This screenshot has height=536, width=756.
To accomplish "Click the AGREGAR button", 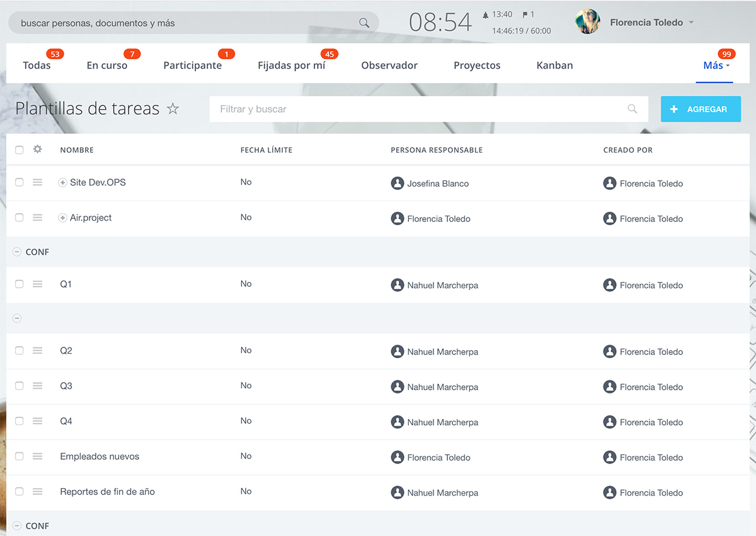I will coord(701,109).
